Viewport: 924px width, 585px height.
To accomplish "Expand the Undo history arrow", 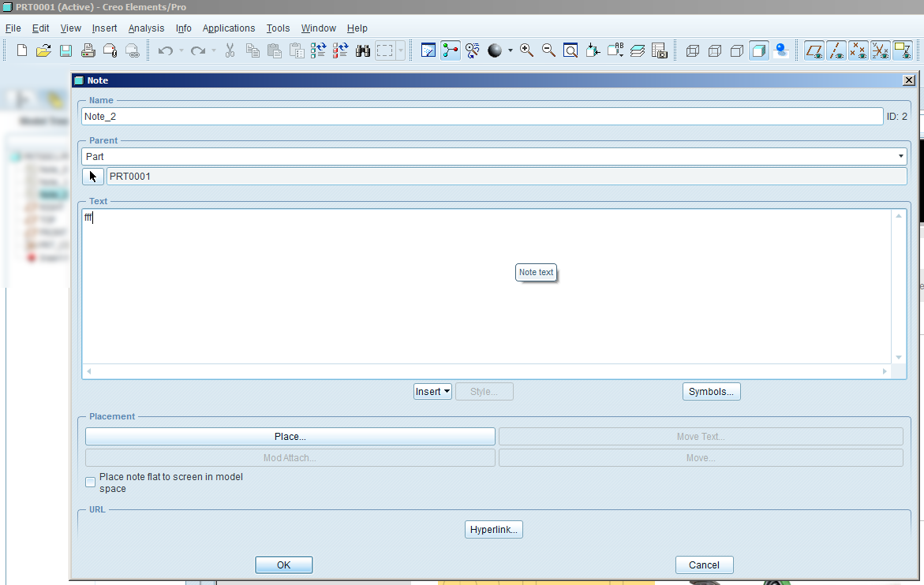I will 181,50.
